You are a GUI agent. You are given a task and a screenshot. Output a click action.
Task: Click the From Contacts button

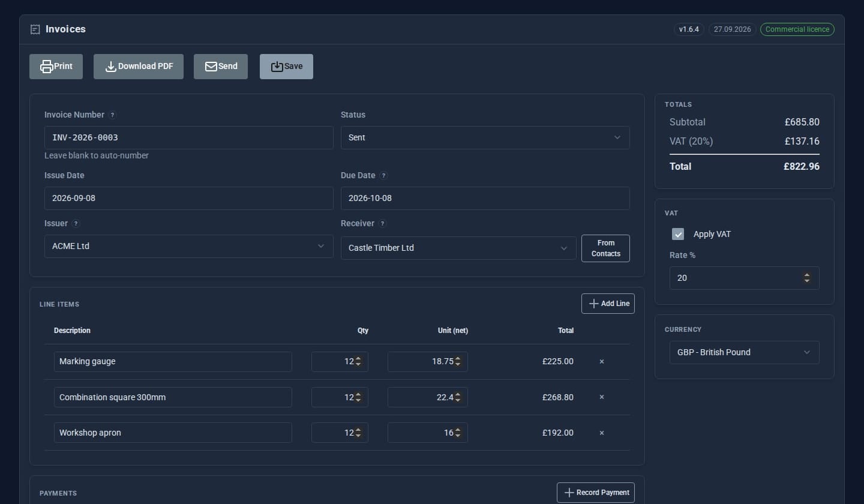(x=605, y=248)
